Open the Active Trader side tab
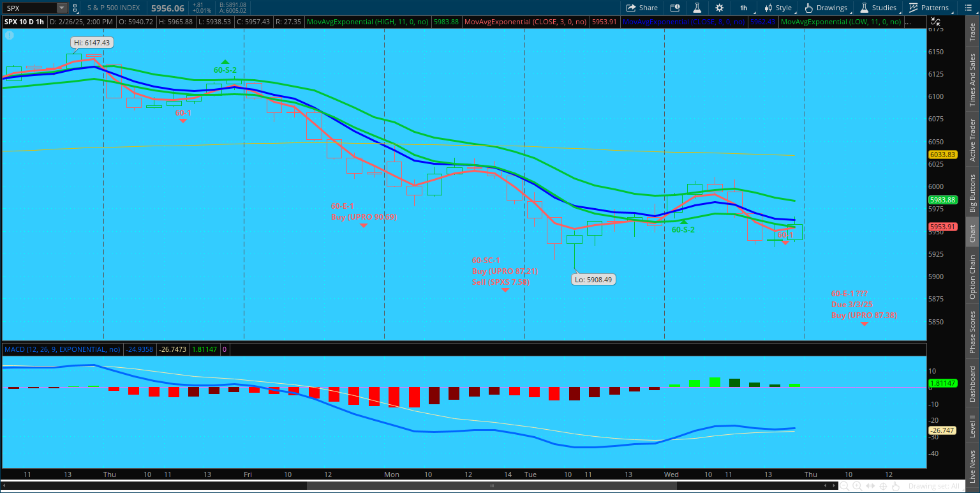980x493 pixels. (x=972, y=140)
